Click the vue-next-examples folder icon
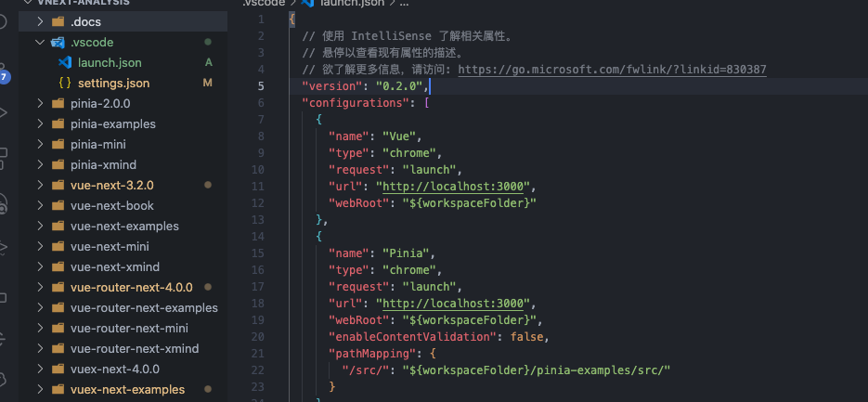This screenshot has height=402, width=868. (58, 226)
